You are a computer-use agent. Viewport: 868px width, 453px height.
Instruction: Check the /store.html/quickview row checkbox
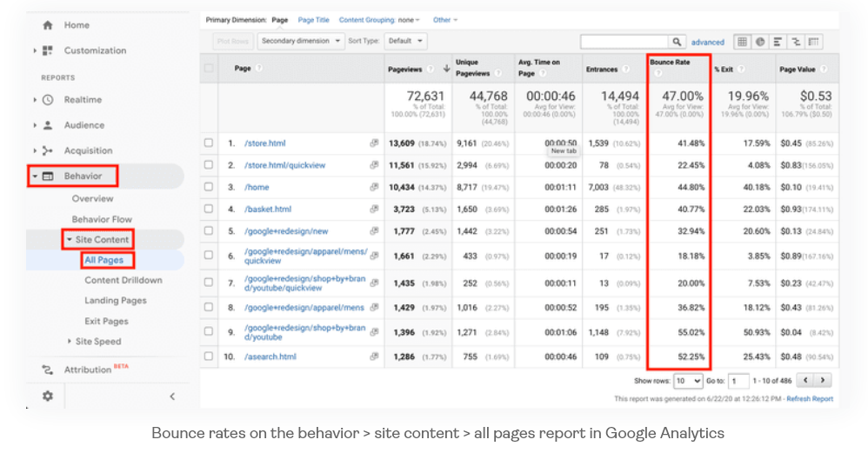(209, 165)
